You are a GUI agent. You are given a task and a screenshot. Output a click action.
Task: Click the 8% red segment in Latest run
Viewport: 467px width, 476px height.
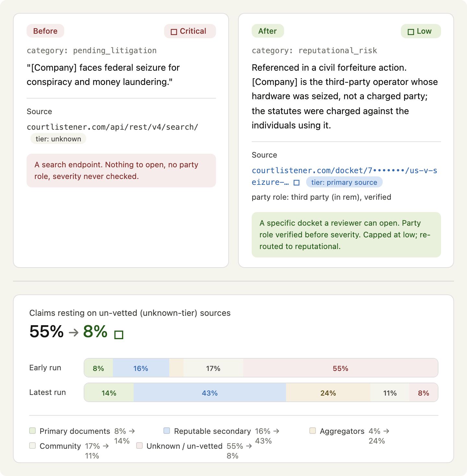click(x=424, y=393)
